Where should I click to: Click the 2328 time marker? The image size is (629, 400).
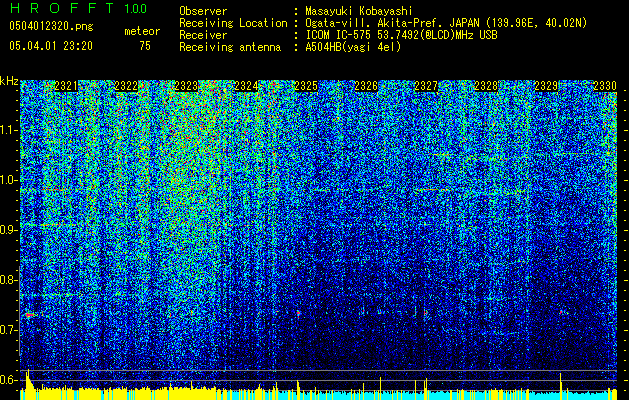[486, 86]
